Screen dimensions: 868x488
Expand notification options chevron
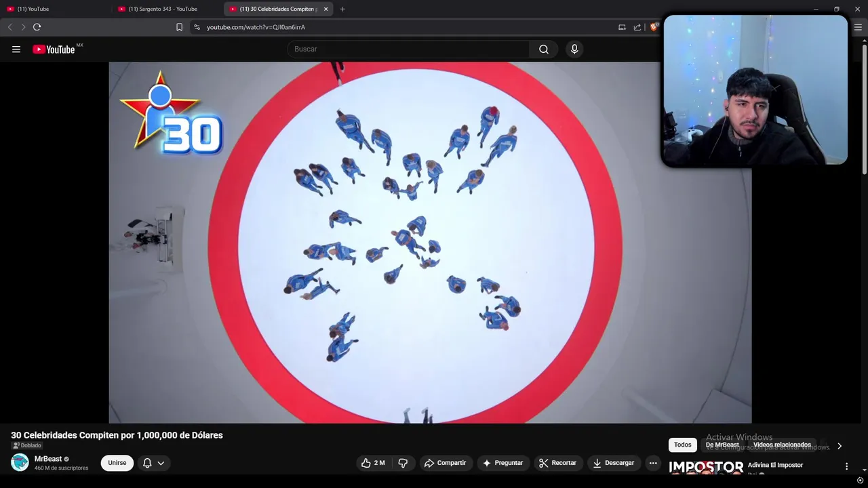point(161,463)
